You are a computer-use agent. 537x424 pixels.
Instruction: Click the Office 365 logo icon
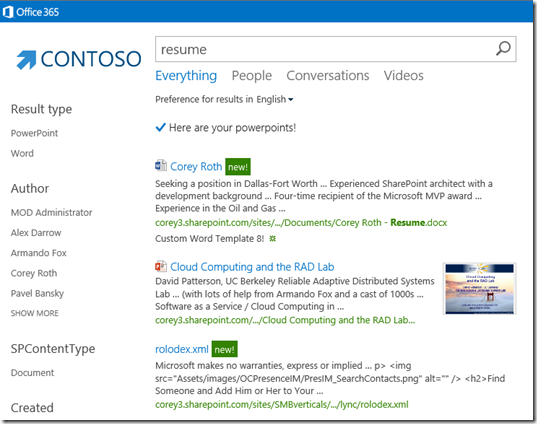[8, 12]
